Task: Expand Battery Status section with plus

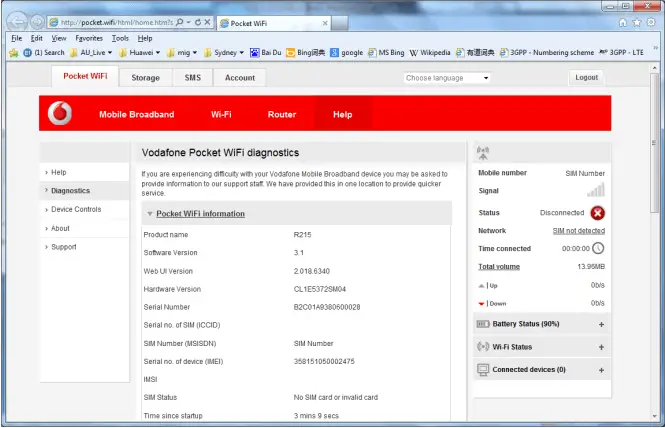Action: 601,324
